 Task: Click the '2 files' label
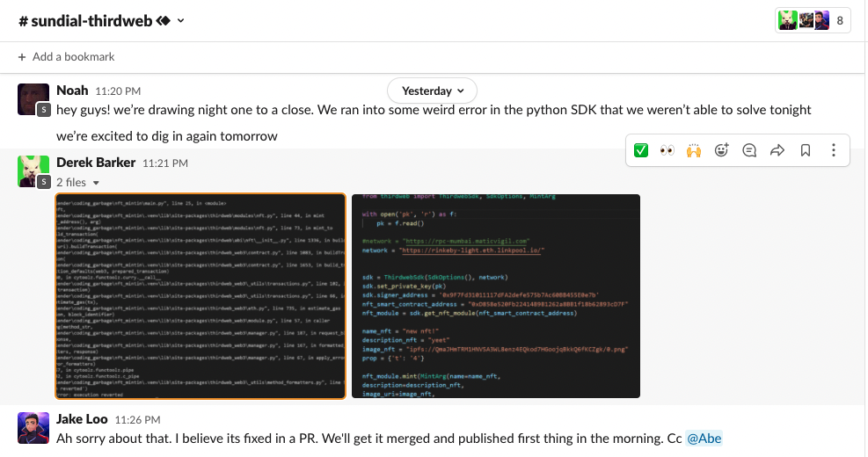pos(71,183)
